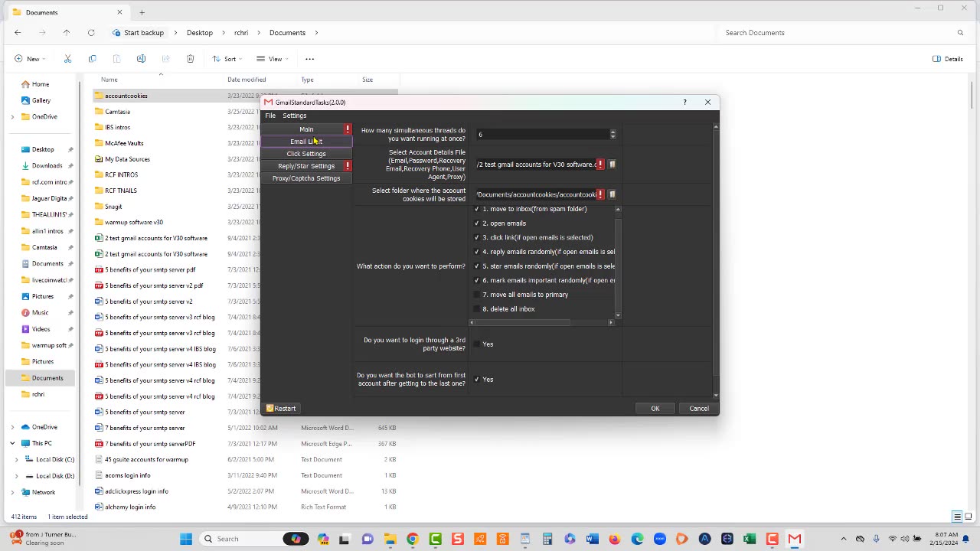
Task: Add a new File Explorer tab
Action: tap(142, 12)
